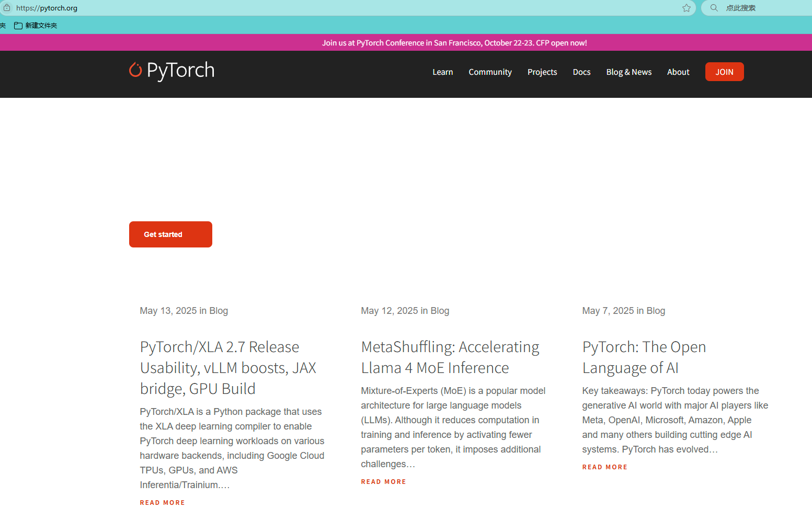Open the MetaShuffling Llama 4 MoE article title

(450, 357)
